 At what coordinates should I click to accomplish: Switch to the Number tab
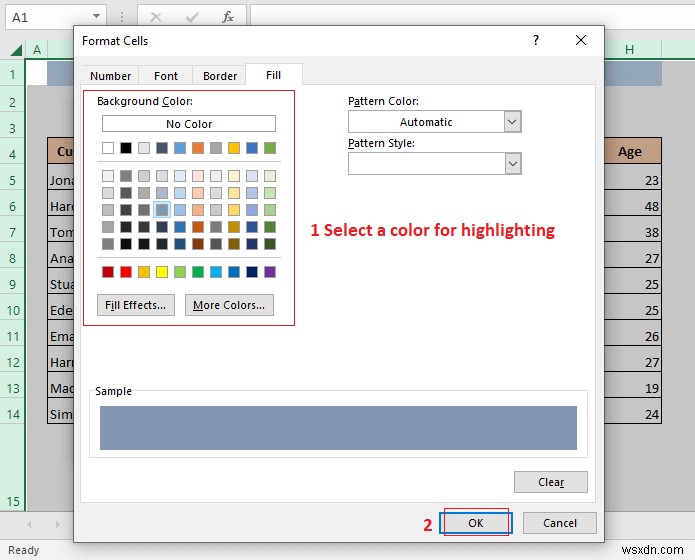(x=110, y=76)
